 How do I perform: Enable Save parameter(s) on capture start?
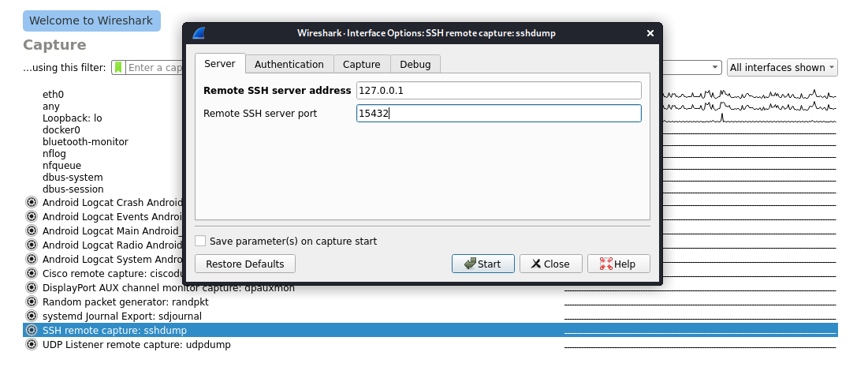point(200,242)
